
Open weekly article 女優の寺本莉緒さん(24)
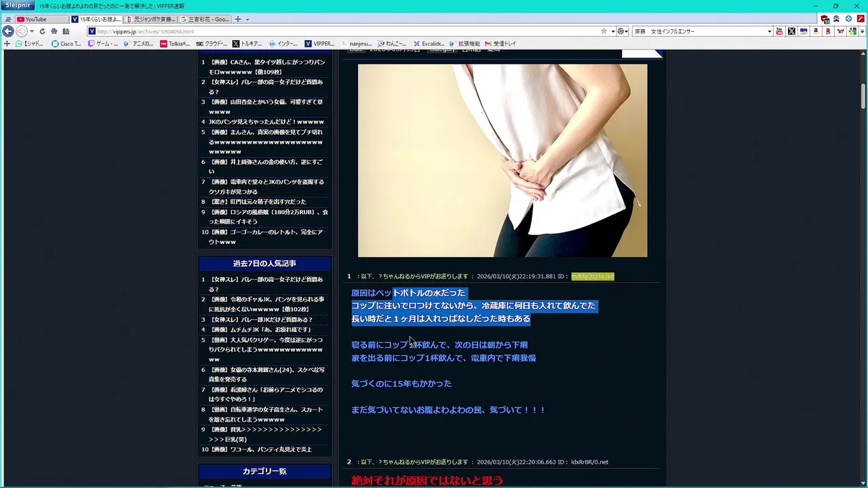pos(267,374)
